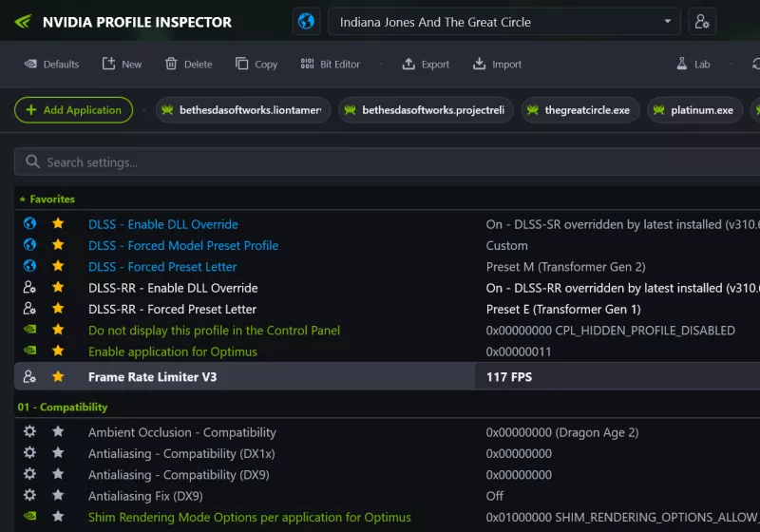Click user icon on DLSS-RR - Forced Preset Letter row
Screen dimensions: 760x532
click(29, 308)
